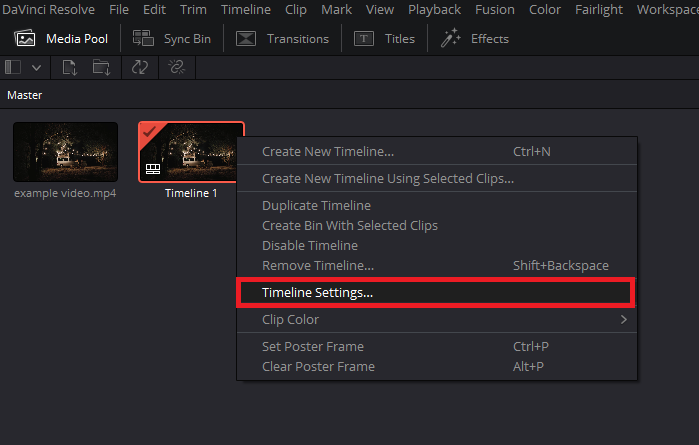Open the Workspace menu
This screenshot has width=699, height=445.
667,9
